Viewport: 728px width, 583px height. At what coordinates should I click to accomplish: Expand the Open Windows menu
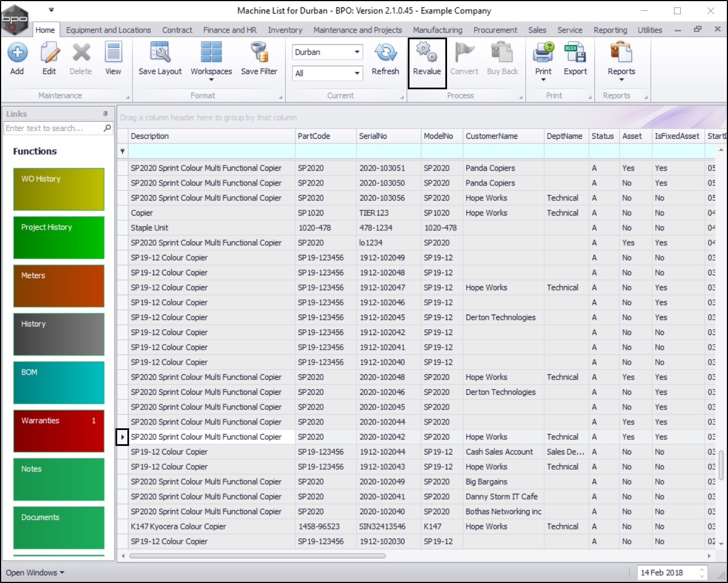pos(35,573)
